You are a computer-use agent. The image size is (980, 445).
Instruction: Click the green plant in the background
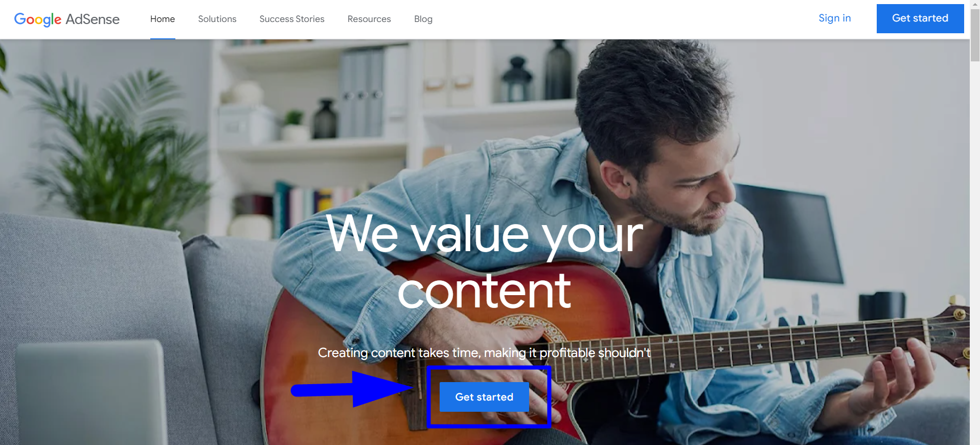(112, 148)
